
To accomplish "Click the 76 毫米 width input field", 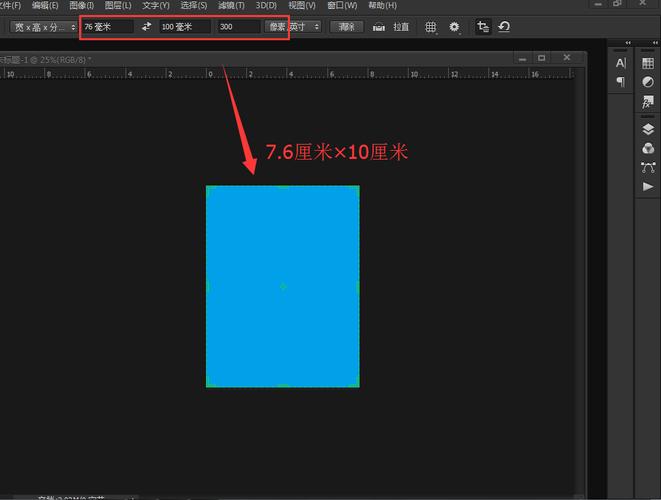I will pyautogui.click(x=107, y=27).
